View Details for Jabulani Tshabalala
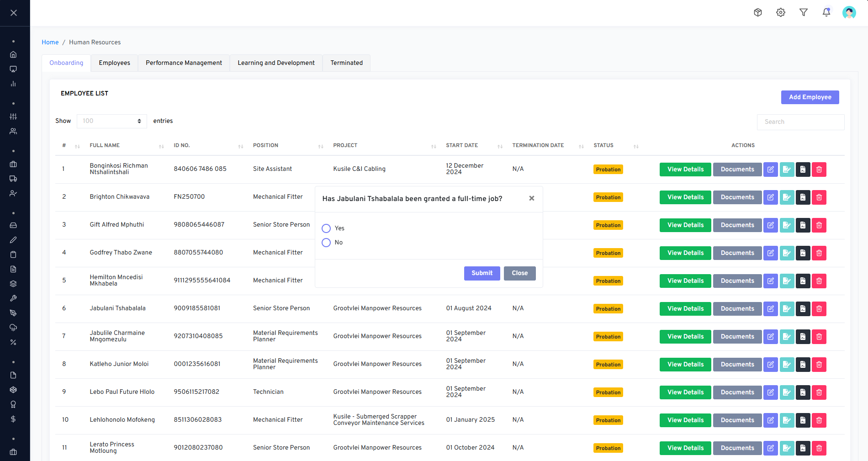This screenshot has height=461, width=868. pos(685,309)
